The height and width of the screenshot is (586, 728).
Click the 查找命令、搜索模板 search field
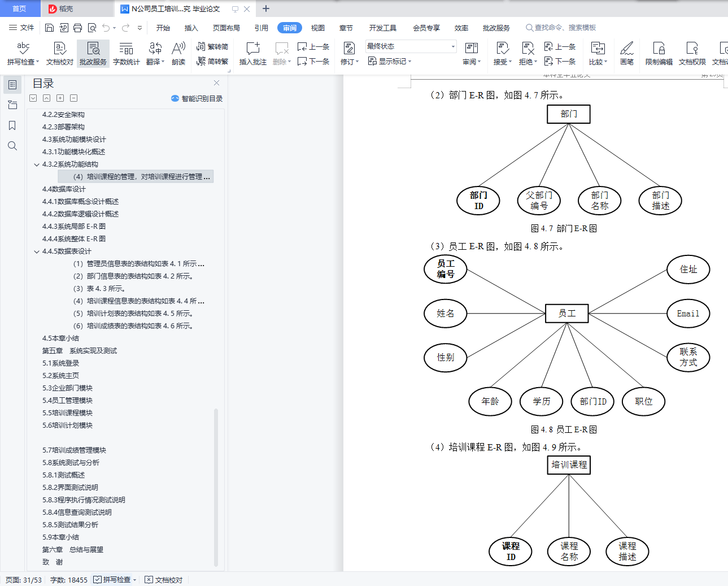point(561,28)
